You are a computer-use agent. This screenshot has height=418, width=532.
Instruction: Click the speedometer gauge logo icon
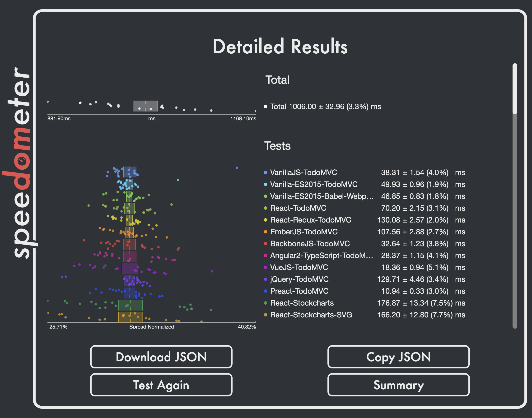click(22, 161)
